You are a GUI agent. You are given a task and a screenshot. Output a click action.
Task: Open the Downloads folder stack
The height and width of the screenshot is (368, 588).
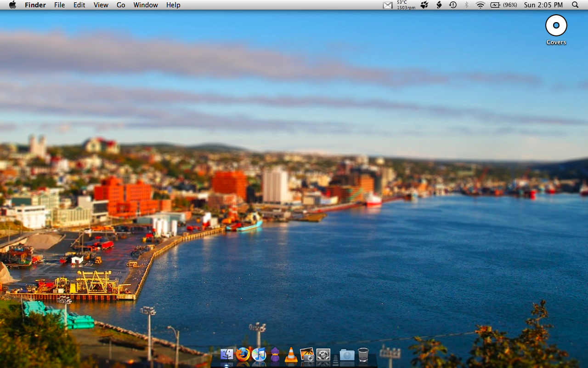pos(347,355)
